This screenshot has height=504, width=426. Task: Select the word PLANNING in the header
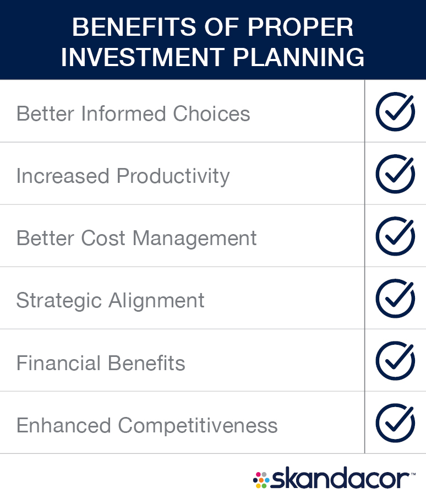pyautogui.click(x=299, y=57)
